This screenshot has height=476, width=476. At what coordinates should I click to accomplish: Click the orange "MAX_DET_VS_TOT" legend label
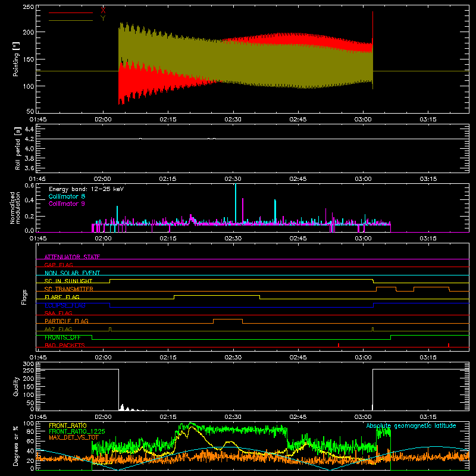(x=74, y=437)
